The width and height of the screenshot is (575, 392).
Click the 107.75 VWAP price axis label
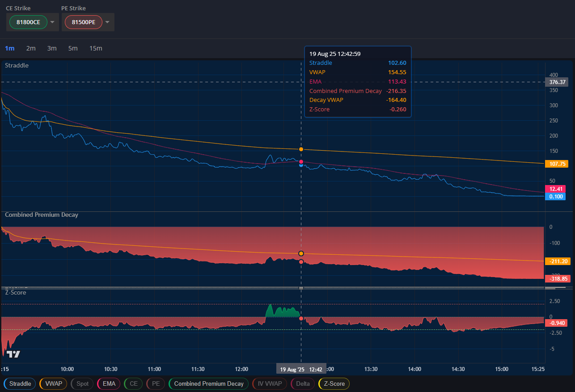coord(556,164)
